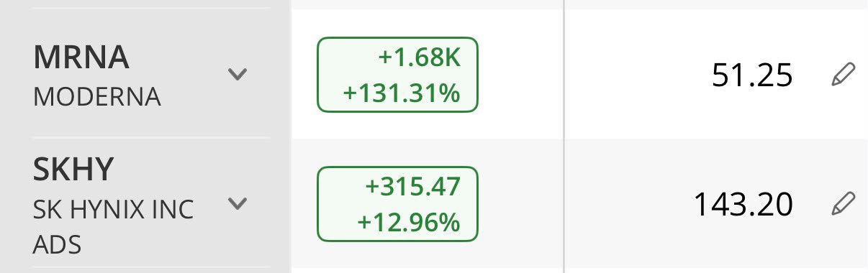The image size is (868, 273).
Task: Edit the MRNA price of 51.25
Action: 843,75
